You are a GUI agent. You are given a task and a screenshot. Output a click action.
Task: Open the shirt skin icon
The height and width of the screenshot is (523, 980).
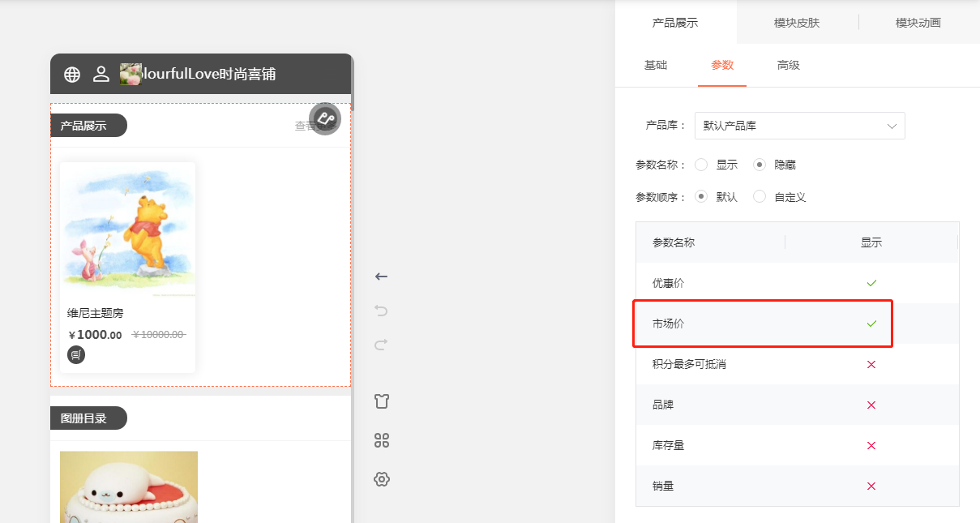[x=382, y=401]
